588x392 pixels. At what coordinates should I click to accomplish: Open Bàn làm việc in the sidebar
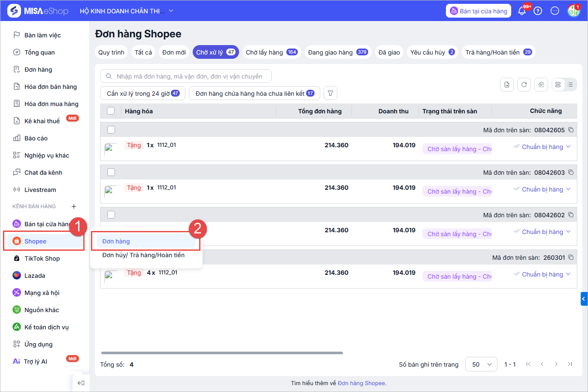coord(42,35)
